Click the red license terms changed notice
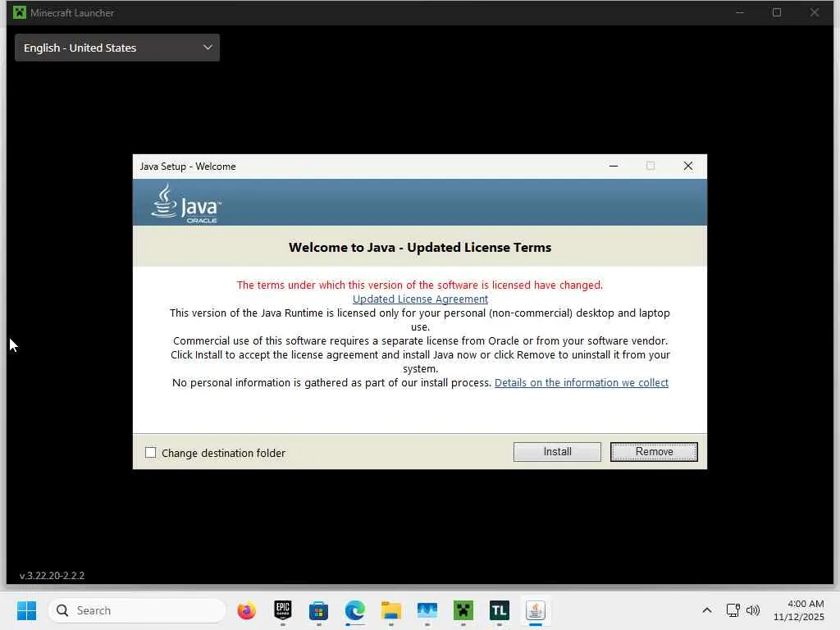Viewport: 840px width, 630px height. pos(420,285)
